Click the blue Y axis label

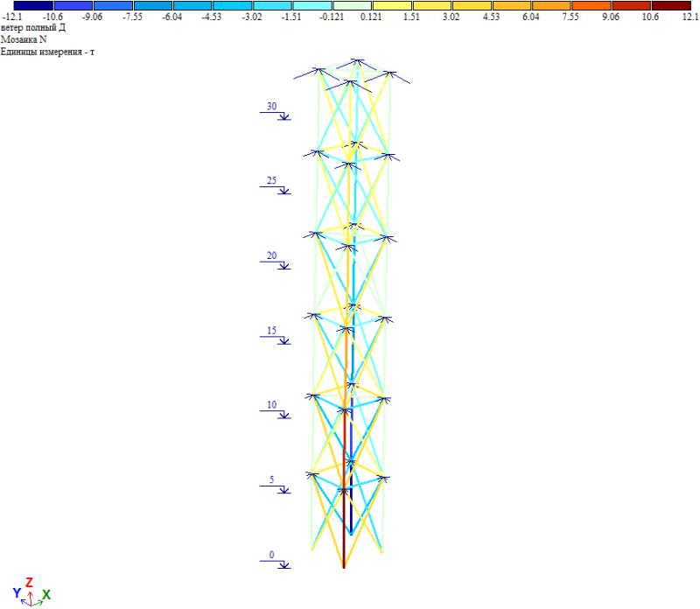tap(17, 593)
